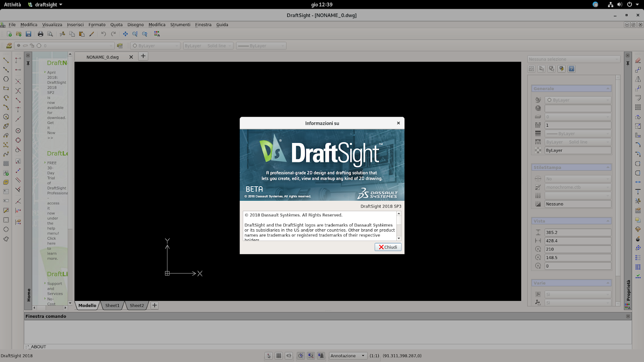
Task: Collapse the Generale properties section
Action: pyautogui.click(x=572, y=88)
